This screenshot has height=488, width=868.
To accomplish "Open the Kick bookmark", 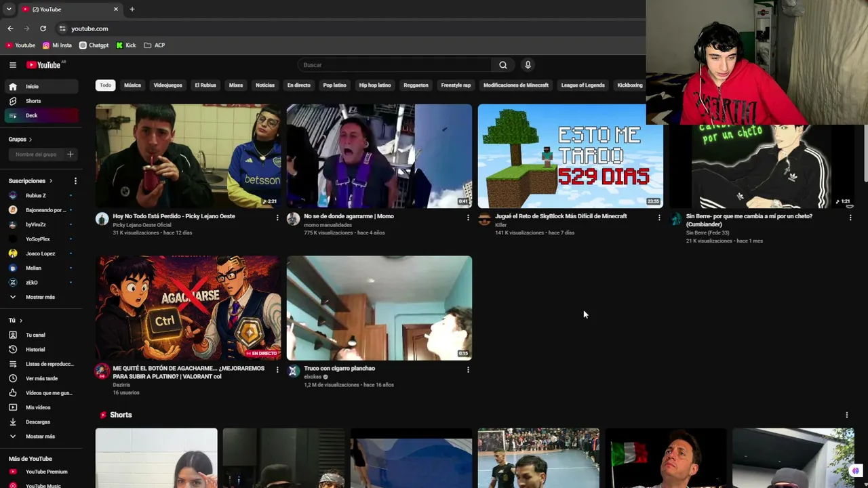I will tap(126, 45).
